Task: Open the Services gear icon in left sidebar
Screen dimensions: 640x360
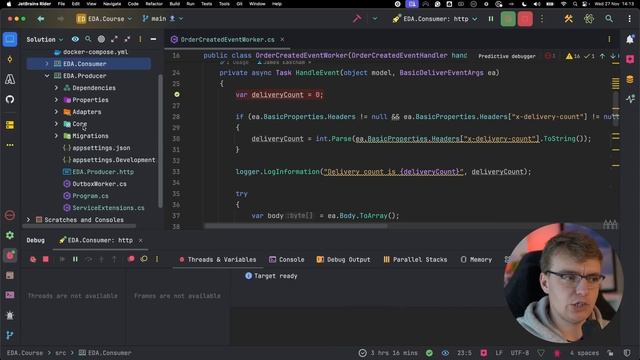Action: (x=10, y=235)
